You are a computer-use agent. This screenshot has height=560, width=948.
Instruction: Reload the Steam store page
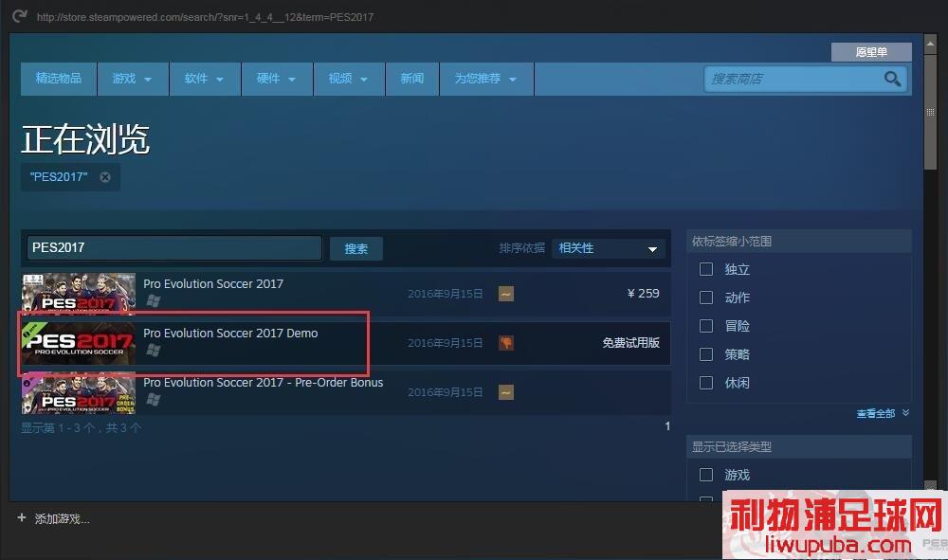[20, 16]
